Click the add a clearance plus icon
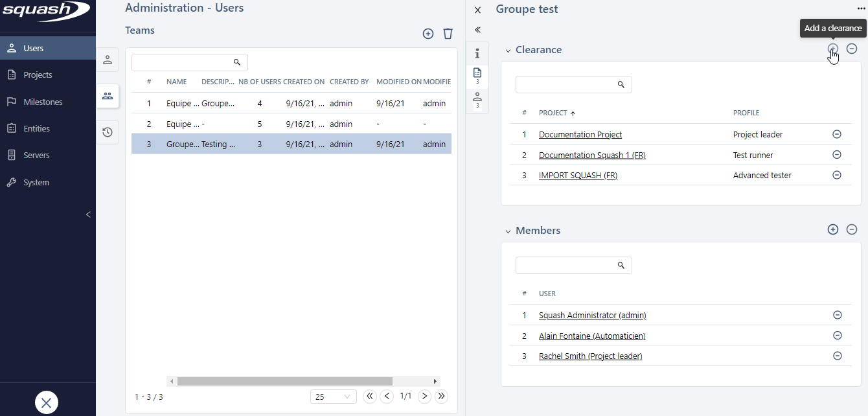This screenshot has height=416, width=868. click(x=833, y=49)
